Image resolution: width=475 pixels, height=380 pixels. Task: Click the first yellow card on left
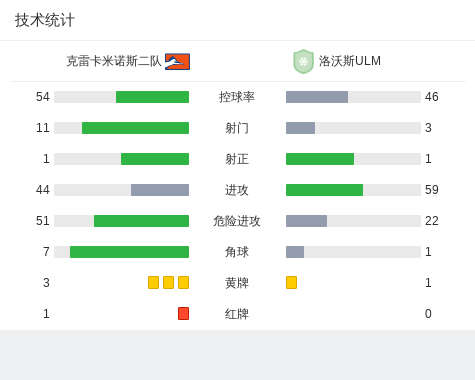[x=153, y=283]
